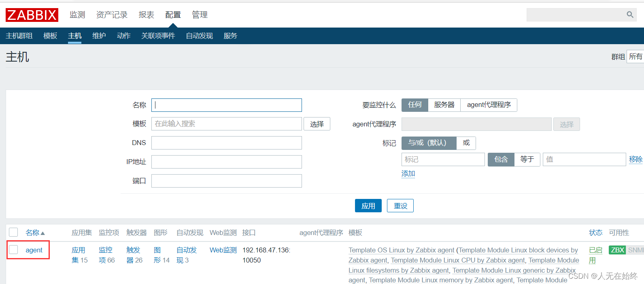The image size is (644, 284).
Task: Click the 重设 filter button
Action: 400,206
